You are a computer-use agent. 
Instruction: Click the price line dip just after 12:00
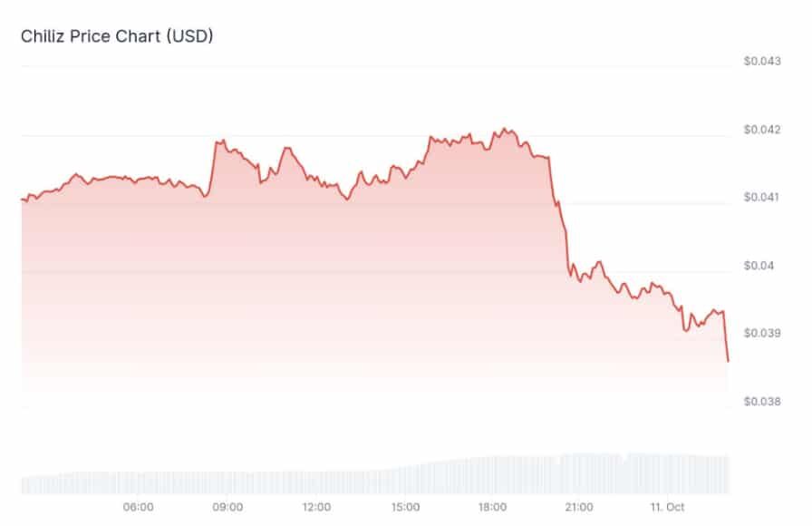(348, 200)
